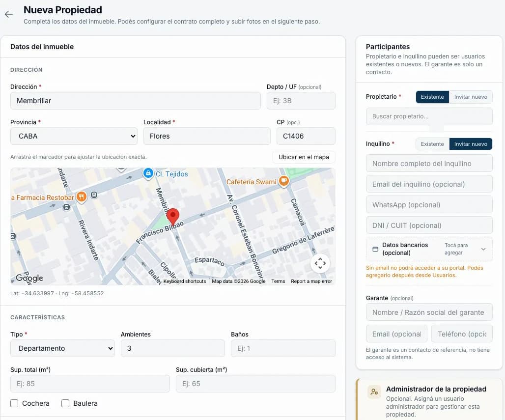The height and width of the screenshot is (420, 505).
Task: Expand Datos bancarios chevron
Action: pos(483,249)
